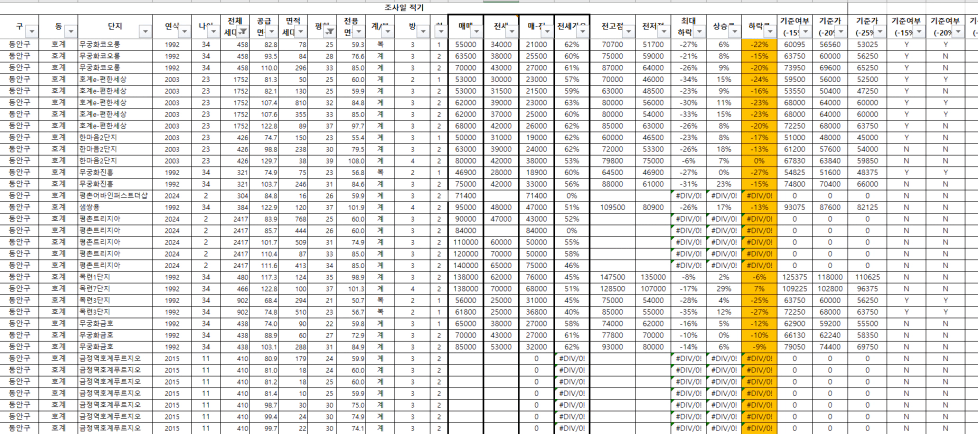Open the 전저점 column filter dropdown
This screenshot has height=434, width=978.
pos(665,31)
